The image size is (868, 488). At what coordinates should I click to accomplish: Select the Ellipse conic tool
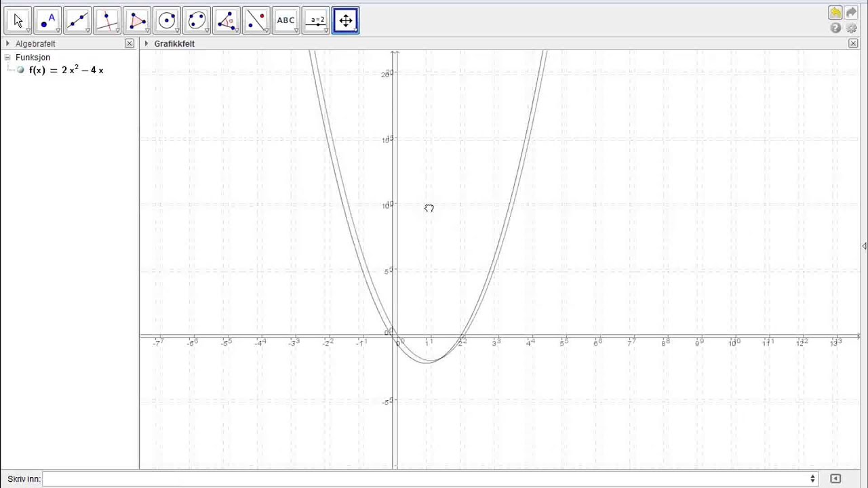tap(197, 20)
